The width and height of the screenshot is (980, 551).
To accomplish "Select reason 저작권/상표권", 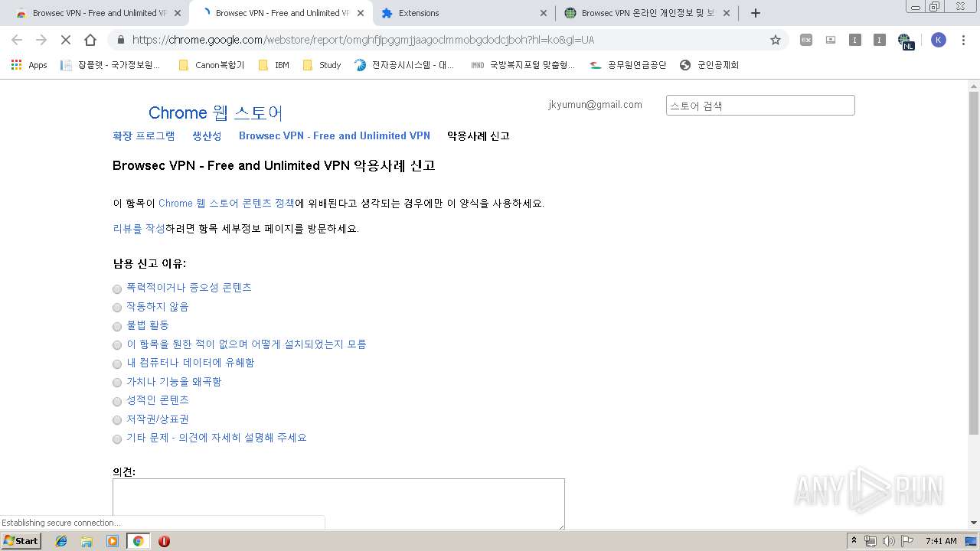I will pos(117,420).
